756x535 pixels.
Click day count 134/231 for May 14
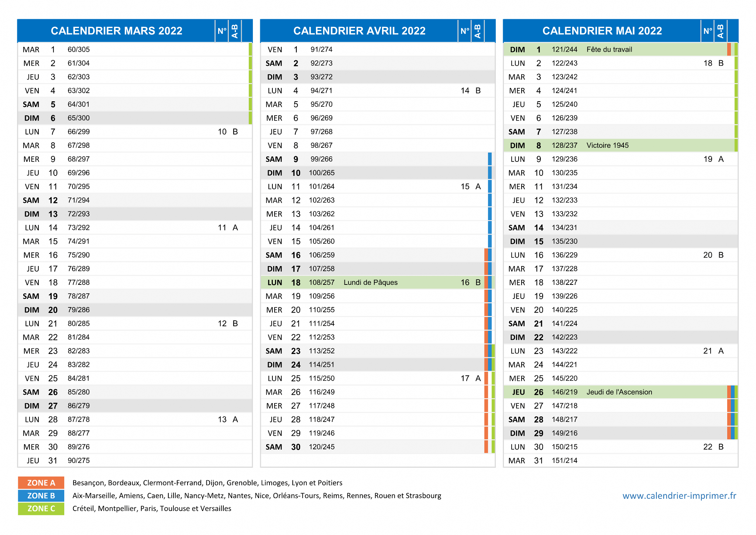coord(564,228)
